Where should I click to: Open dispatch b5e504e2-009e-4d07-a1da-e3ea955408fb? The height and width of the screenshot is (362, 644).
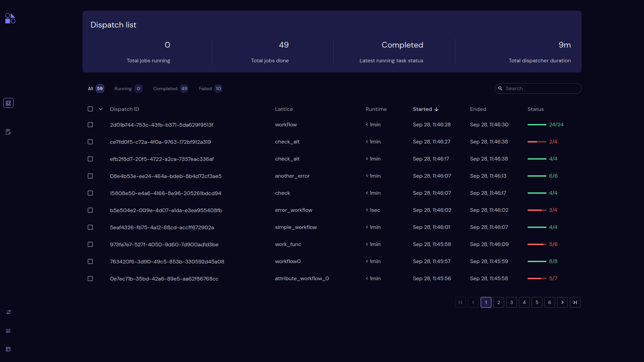point(166,210)
